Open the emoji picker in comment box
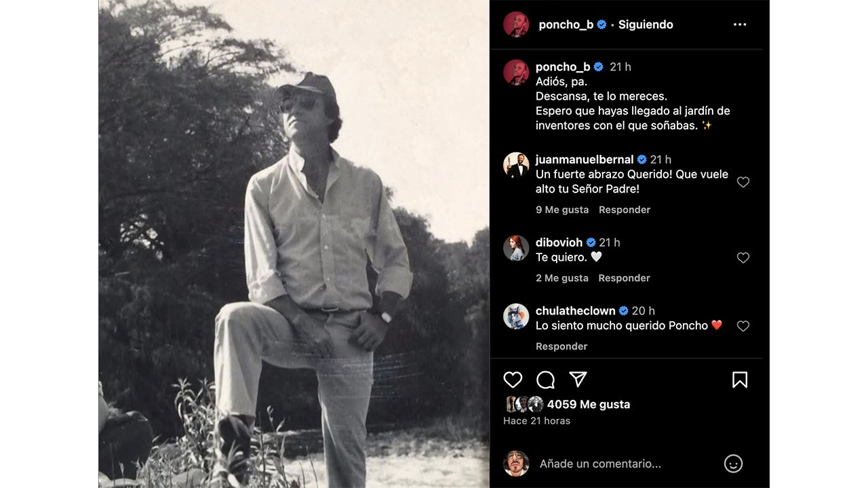 click(733, 464)
